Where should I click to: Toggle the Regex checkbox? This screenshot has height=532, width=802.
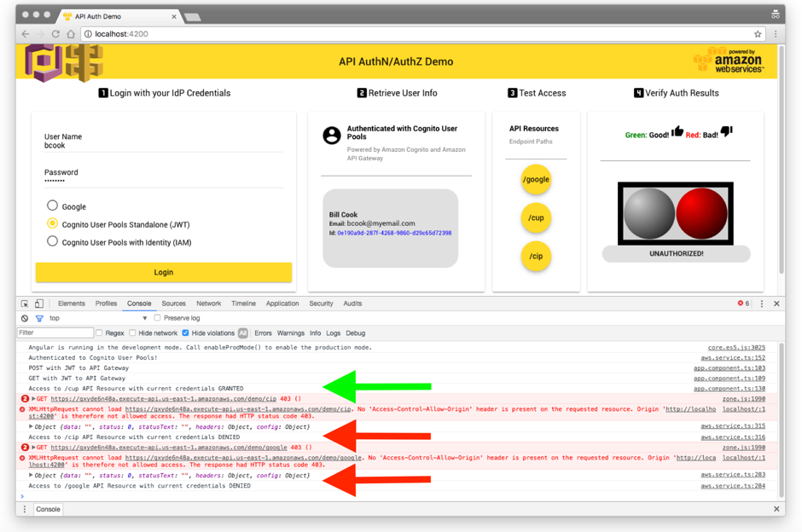pyautogui.click(x=99, y=333)
